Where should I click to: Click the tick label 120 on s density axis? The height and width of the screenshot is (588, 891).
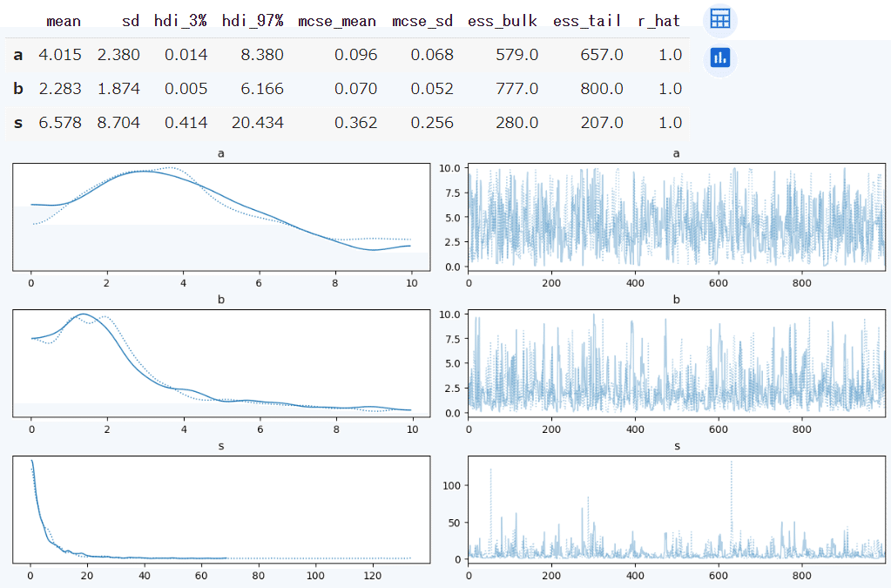pyautogui.click(x=373, y=576)
